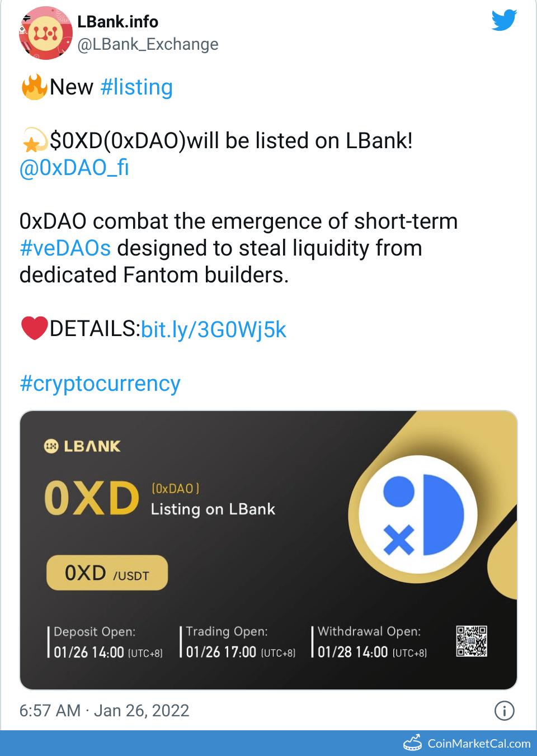Viewport: 537px width, 756px height.
Task: Follow the bit.ly/3G0Wj5k details link
Action: (x=214, y=329)
